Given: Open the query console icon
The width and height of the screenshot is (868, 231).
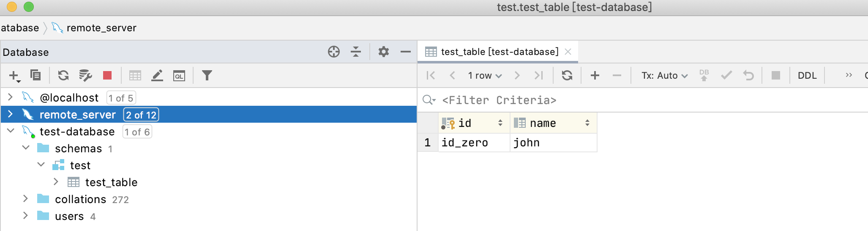Looking at the screenshot, I should (179, 76).
